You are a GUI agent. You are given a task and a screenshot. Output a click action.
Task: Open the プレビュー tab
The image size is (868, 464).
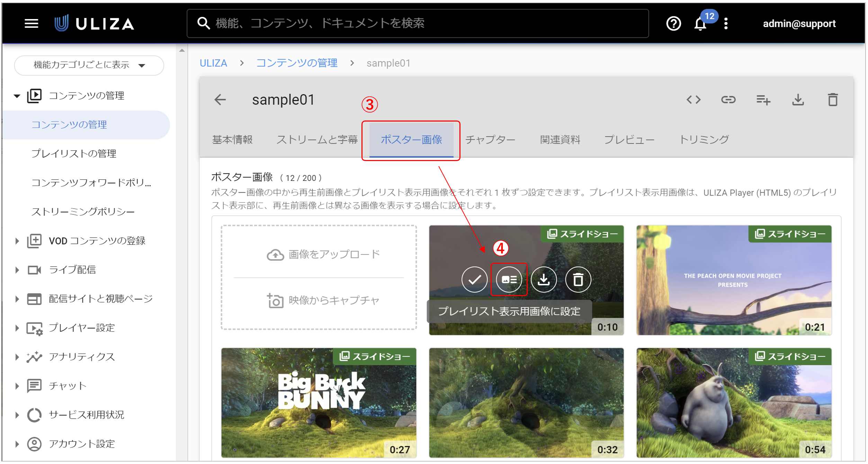pyautogui.click(x=629, y=140)
